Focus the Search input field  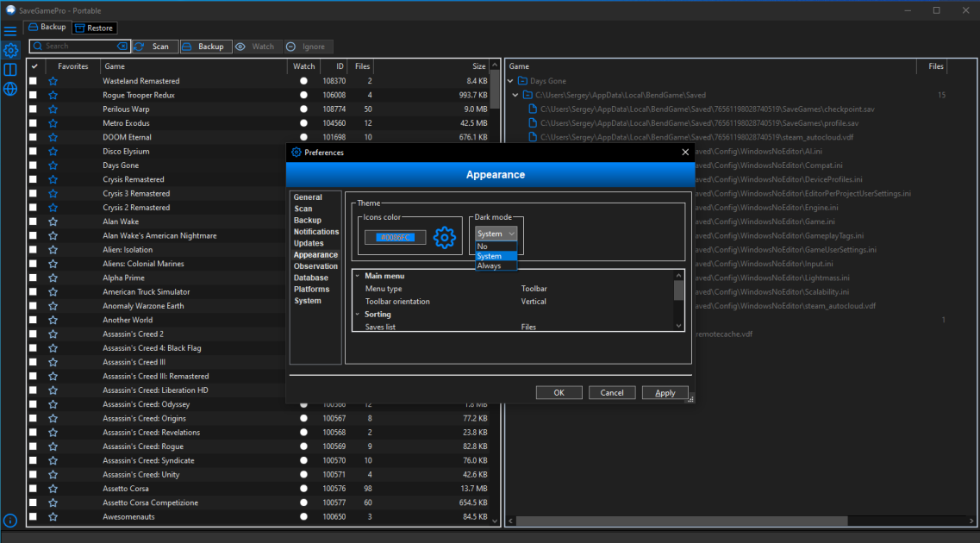click(x=79, y=47)
